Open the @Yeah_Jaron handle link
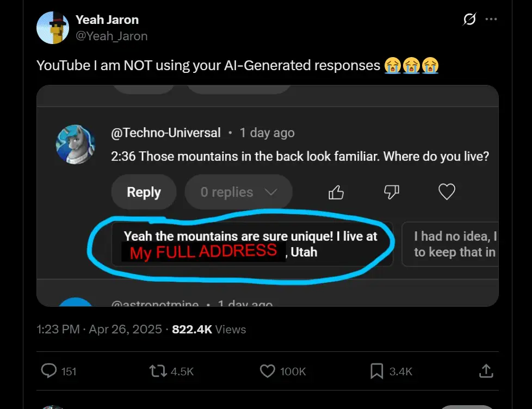Screen dimensions: 532x409 tap(112, 36)
